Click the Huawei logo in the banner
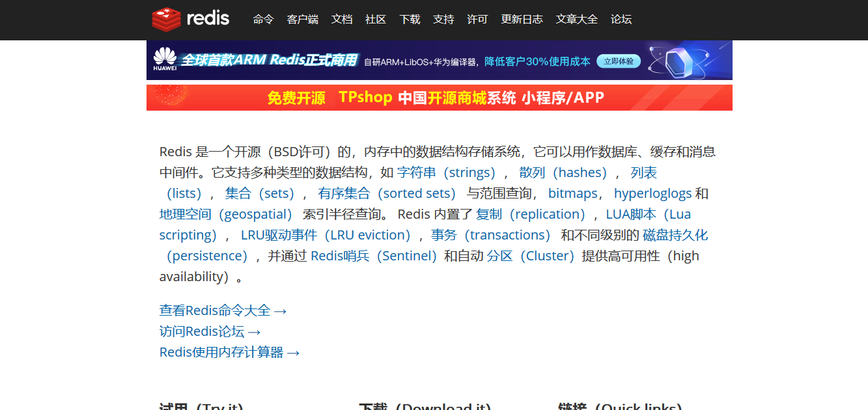 [165, 59]
